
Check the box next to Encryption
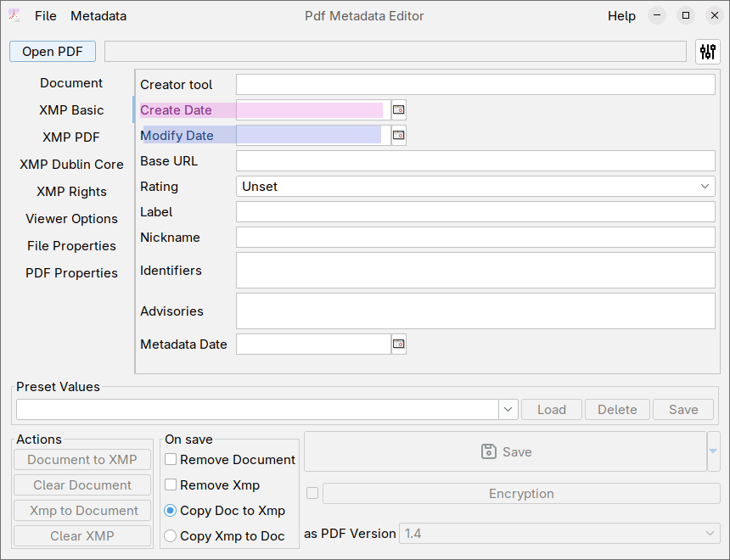(x=312, y=493)
